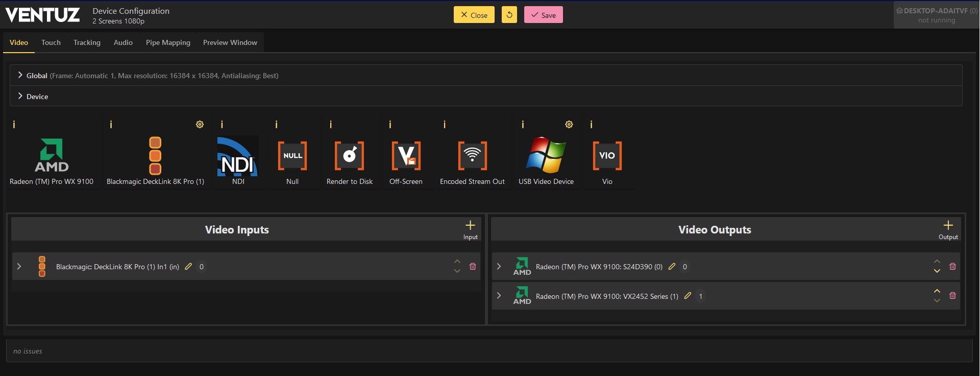Edit the VX2452 Series output name
Screen dimensions: 980x376
click(x=688, y=296)
